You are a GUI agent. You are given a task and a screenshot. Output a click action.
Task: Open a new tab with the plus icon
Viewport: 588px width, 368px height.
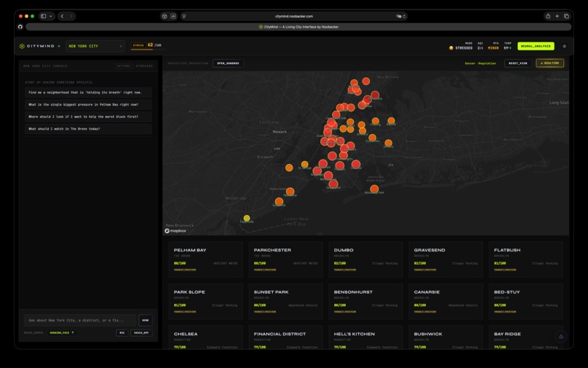pyautogui.click(x=557, y=16)
